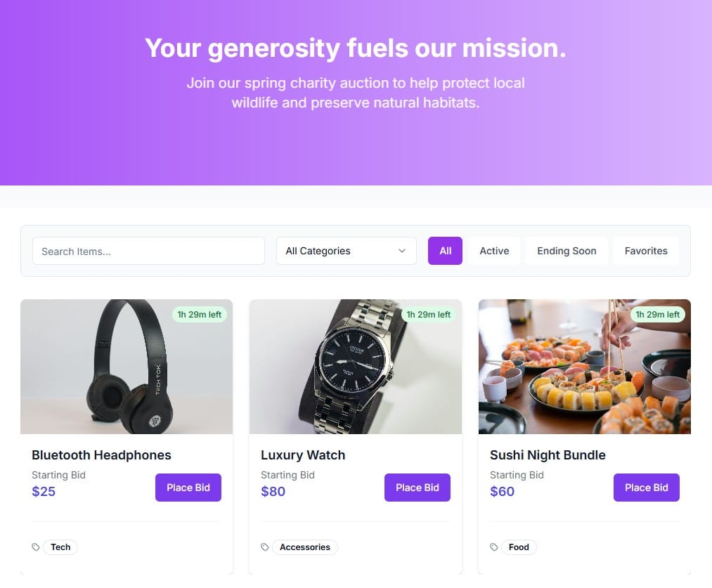Viewport: 712px width, 588px height.
Task: Click the Food category tag
Action: click(x=519, y=547)
